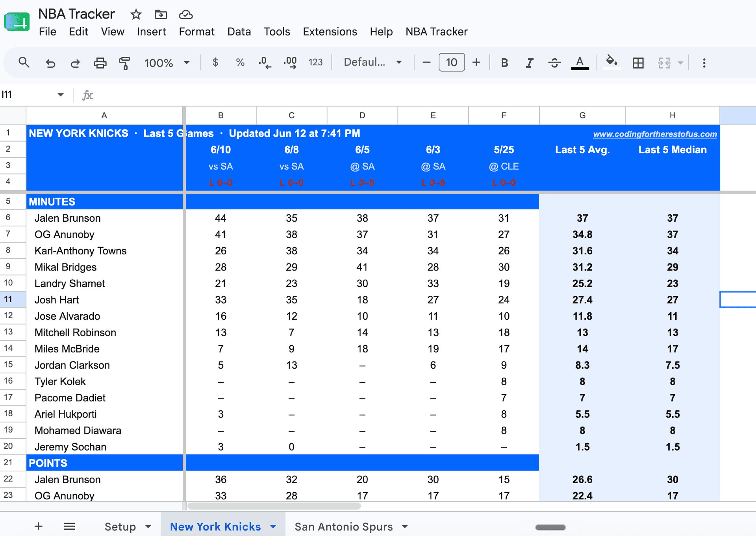Activate the paint format tool
756x536 pixels.
coord(124,63)
